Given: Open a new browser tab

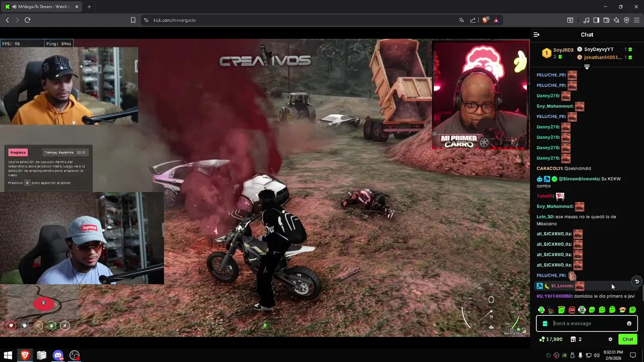Looking at the screenshot, I should click(x=89, y=7).
